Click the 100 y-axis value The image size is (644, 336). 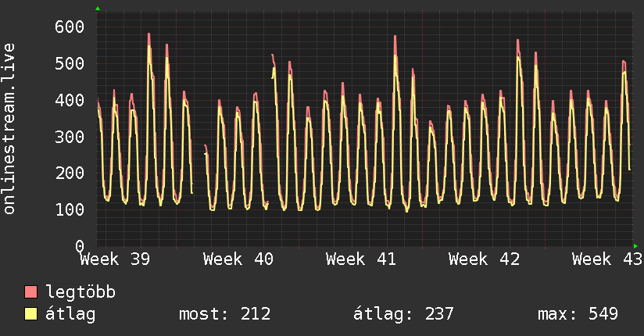click(x=70, y=210)
